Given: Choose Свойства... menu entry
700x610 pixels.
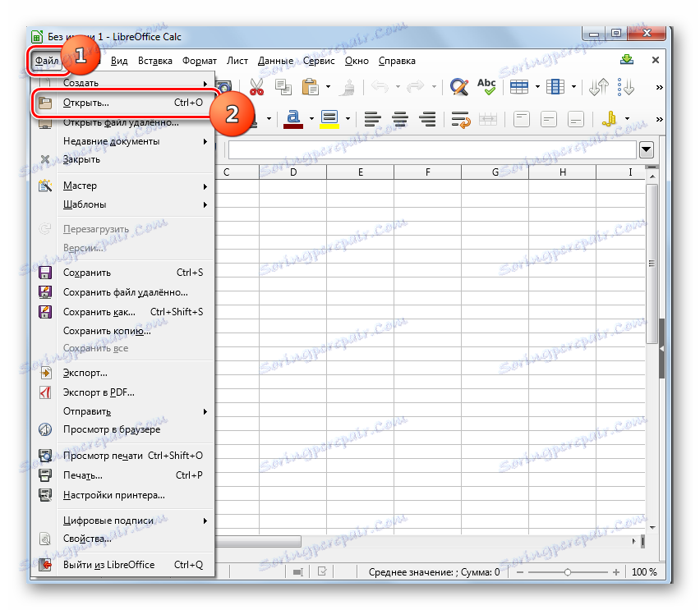Looking at the screenshot, I should (122, 539).
